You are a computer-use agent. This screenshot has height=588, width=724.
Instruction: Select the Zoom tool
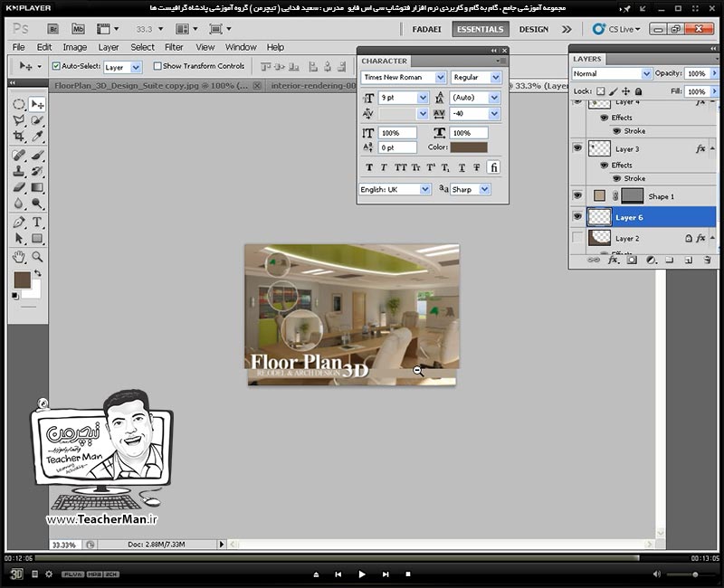[37, 257]
